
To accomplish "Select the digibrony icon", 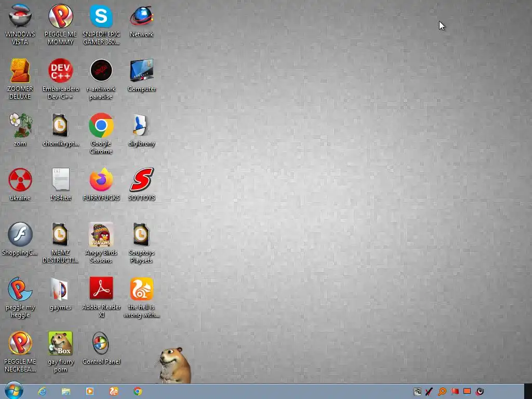I will 141,129.
